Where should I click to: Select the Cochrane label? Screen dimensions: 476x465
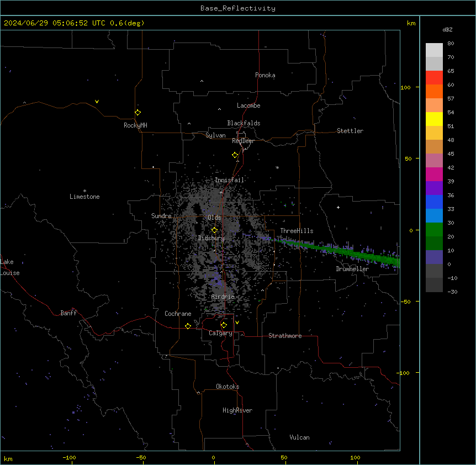178,314
